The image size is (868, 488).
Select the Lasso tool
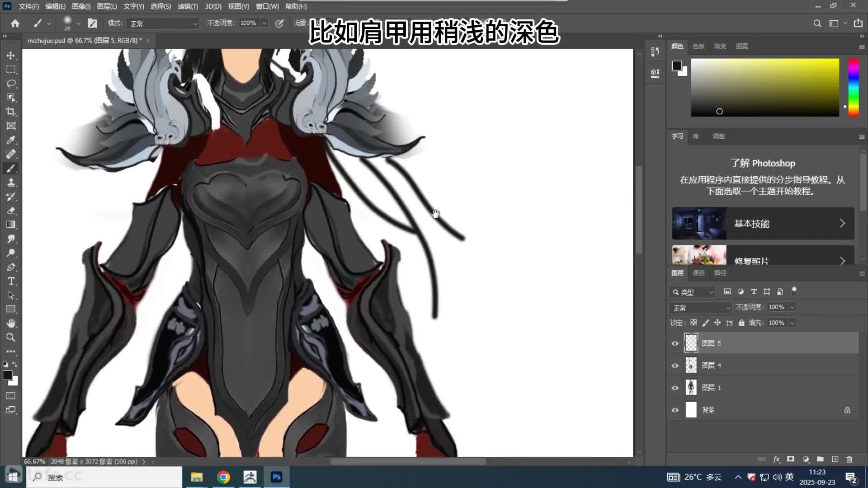click(11, 84)
